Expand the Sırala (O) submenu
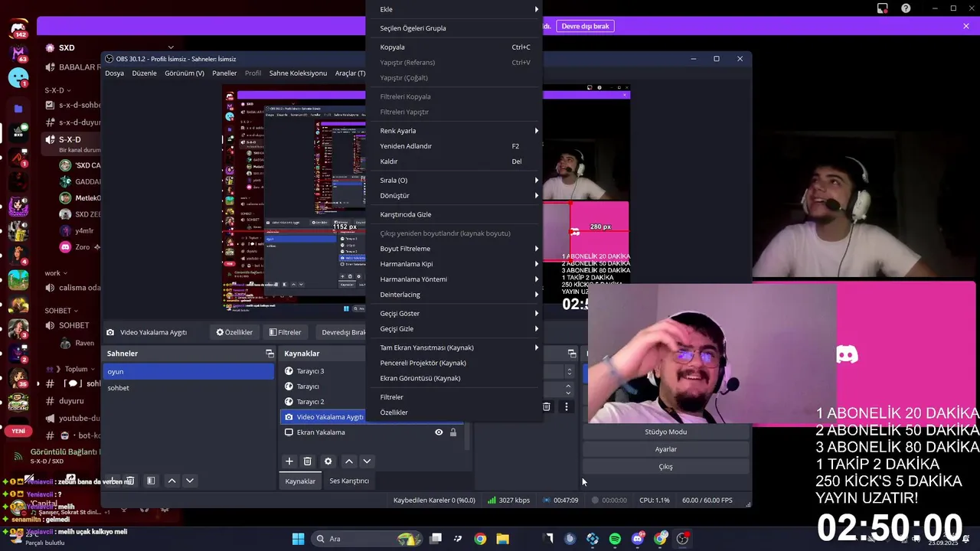This screenshot has width=980, height=551. click(454, 181)
